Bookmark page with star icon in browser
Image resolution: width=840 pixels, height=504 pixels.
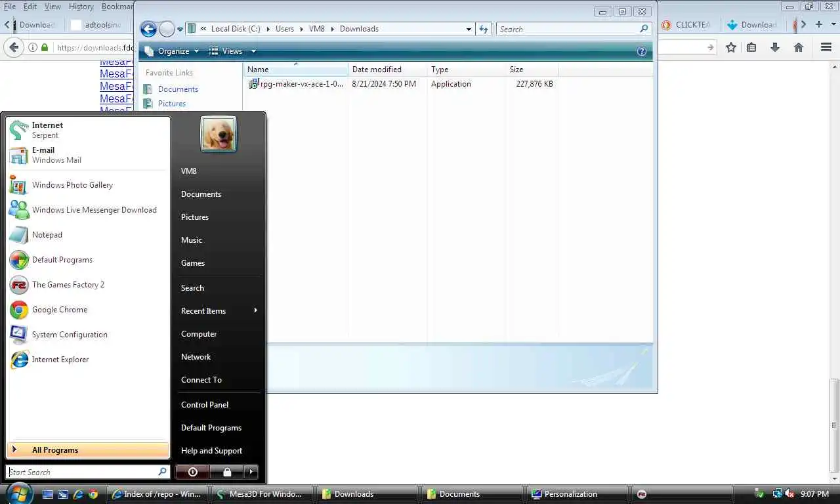pyautogui.click(x=731, y=47)
